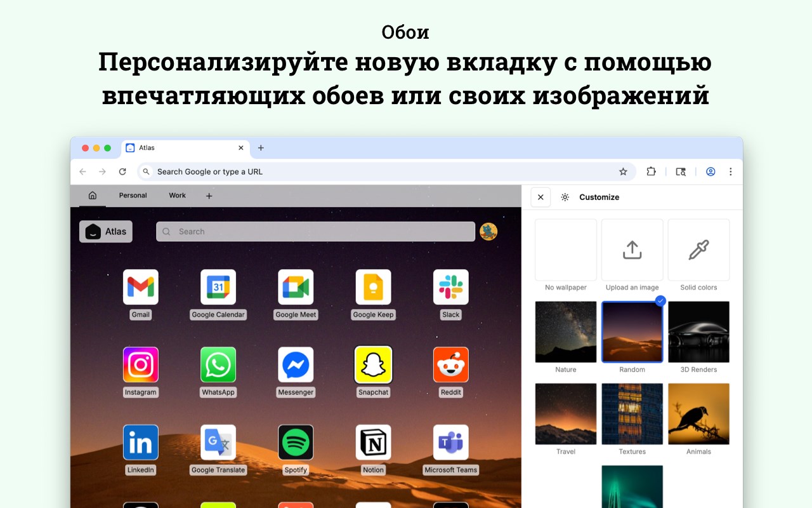Switch to the Personal tab
Viewport: 812px width, 508px height.
click(133, 196)
